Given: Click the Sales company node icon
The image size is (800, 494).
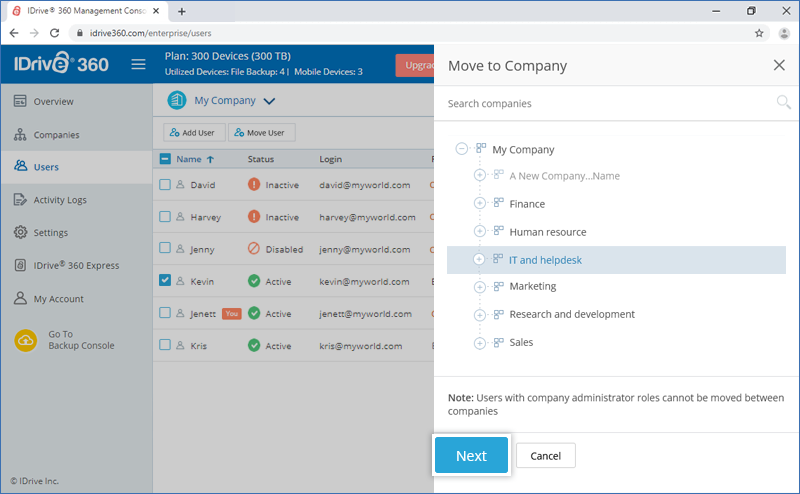Looking at the screenshot, I should 498,342.
